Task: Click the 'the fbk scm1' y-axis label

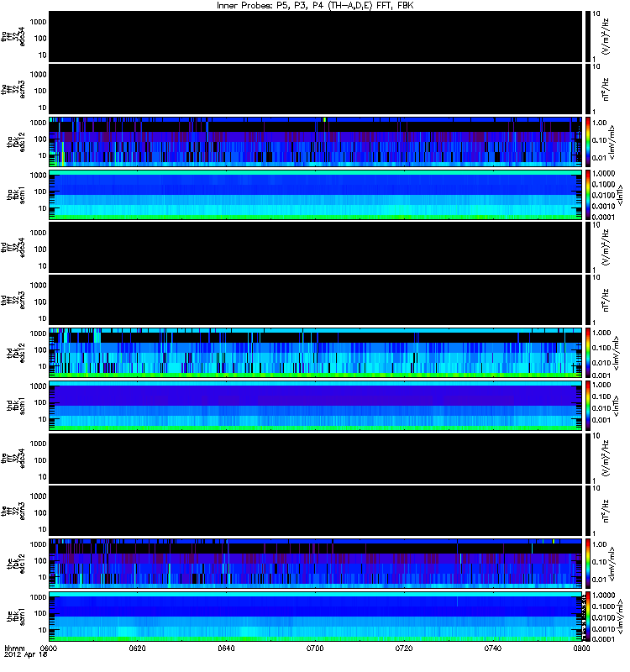Action: click(16, 617)
